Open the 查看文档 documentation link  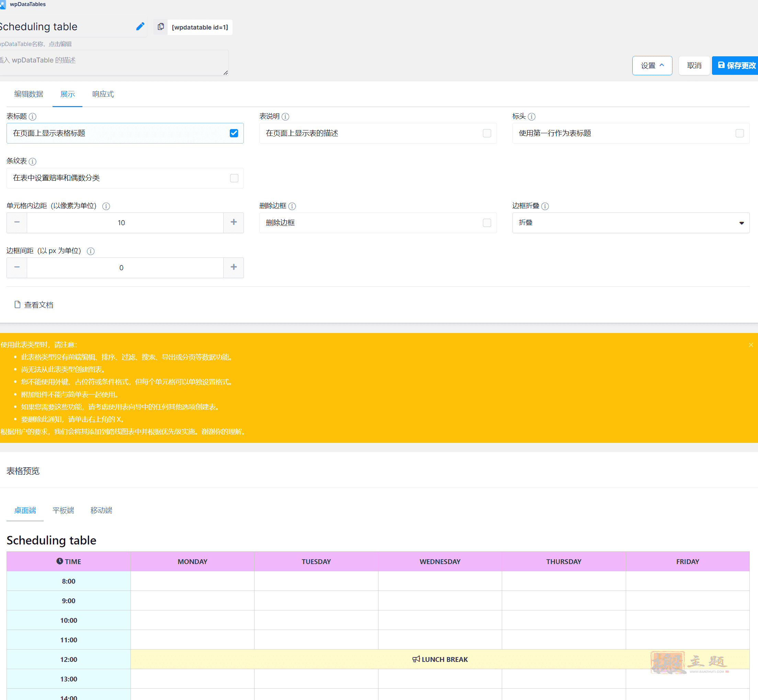click(x=34, y=305)
